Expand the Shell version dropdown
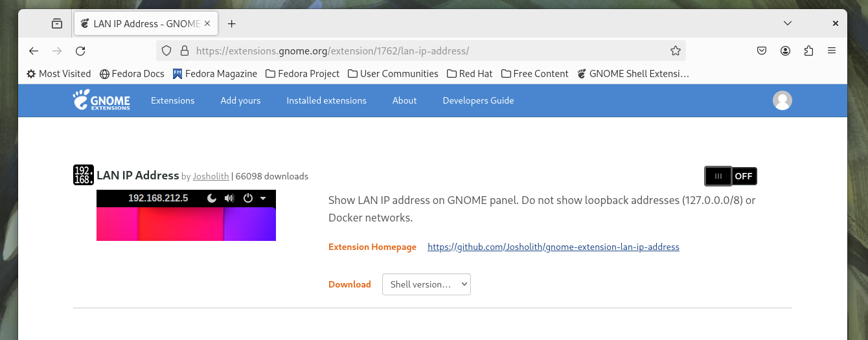 coord(426,284)
